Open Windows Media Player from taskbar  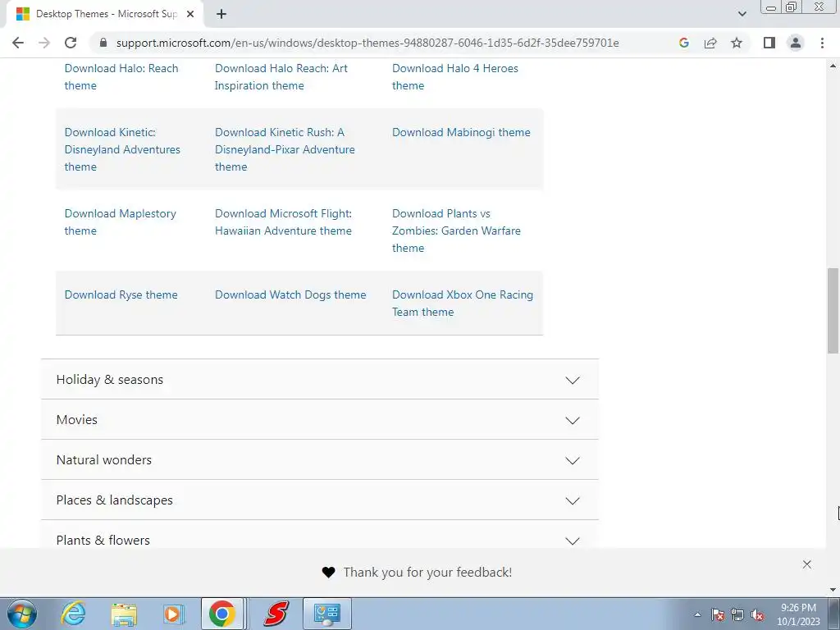click(172, 614)
